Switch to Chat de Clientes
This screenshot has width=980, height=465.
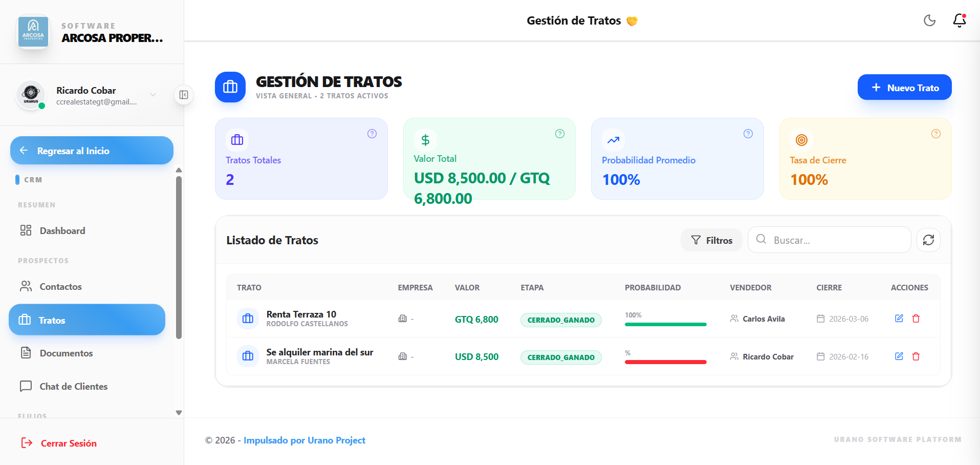[x=74, y=386]
